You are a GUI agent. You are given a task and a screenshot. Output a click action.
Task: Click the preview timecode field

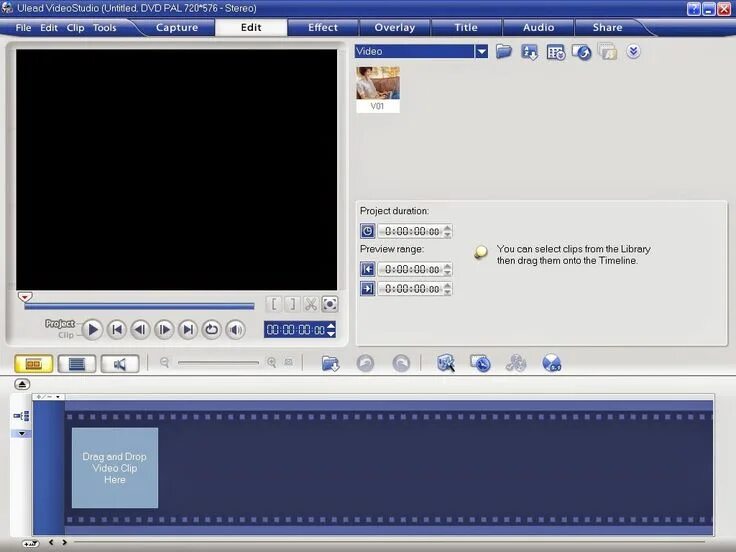tap(295, 330)
